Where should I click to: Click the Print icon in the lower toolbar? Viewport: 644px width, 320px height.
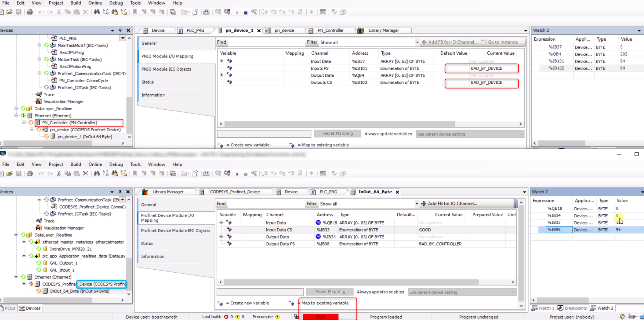pos(30,173)
